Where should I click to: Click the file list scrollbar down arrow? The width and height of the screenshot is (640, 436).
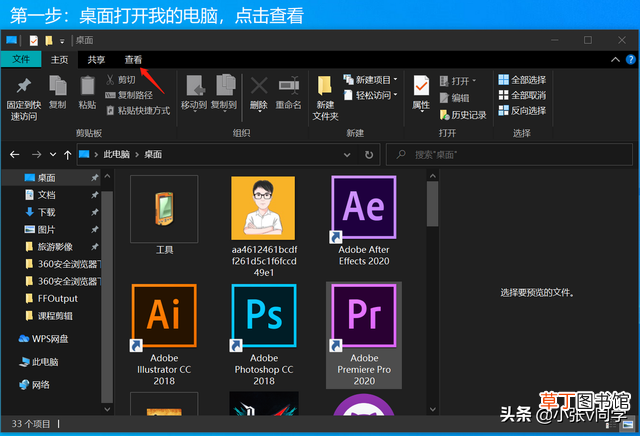[x=433, y=409]
